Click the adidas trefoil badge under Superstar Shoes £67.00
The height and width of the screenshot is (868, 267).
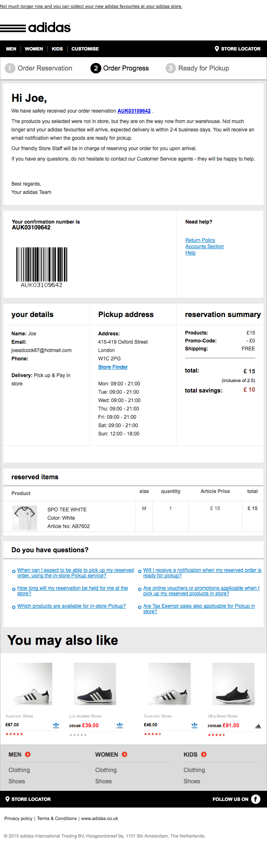[56, 726]
